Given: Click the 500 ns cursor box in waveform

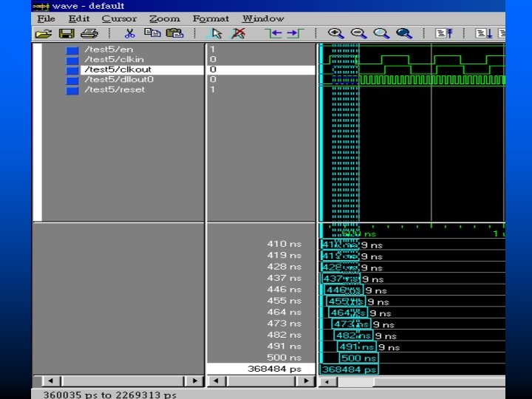Looking at the screenshot, I should coord(358,358).
